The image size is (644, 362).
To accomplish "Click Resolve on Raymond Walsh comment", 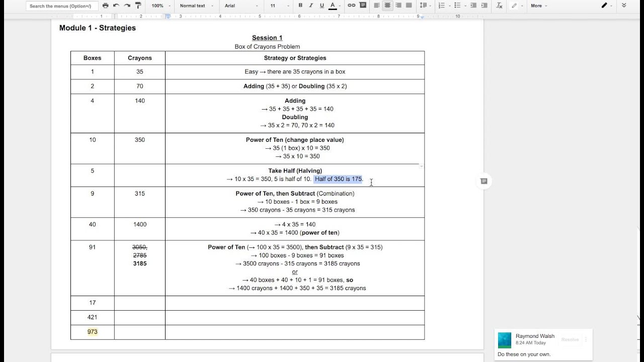I will coord(570,339).
